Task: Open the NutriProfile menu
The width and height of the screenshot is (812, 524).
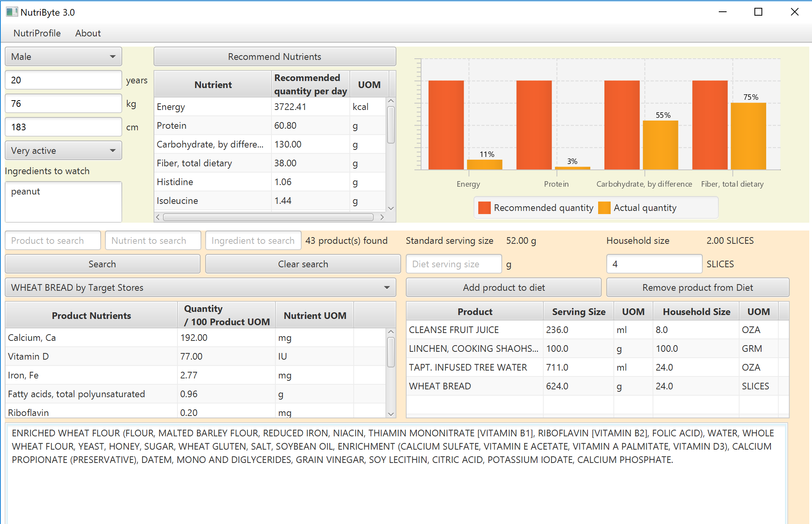Action: click(x=37, y=33)
